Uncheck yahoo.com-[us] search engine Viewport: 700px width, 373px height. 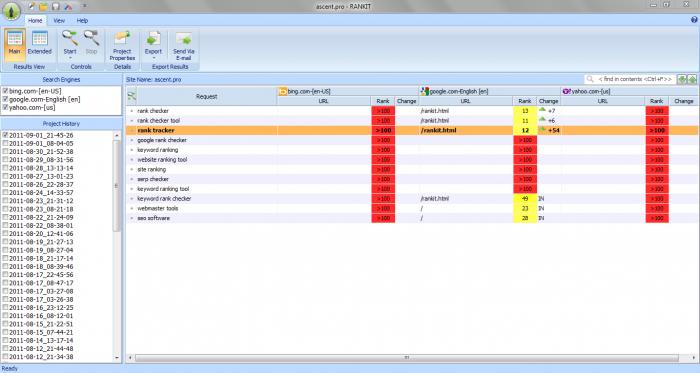pyautogui.click(x=5, y=107)
